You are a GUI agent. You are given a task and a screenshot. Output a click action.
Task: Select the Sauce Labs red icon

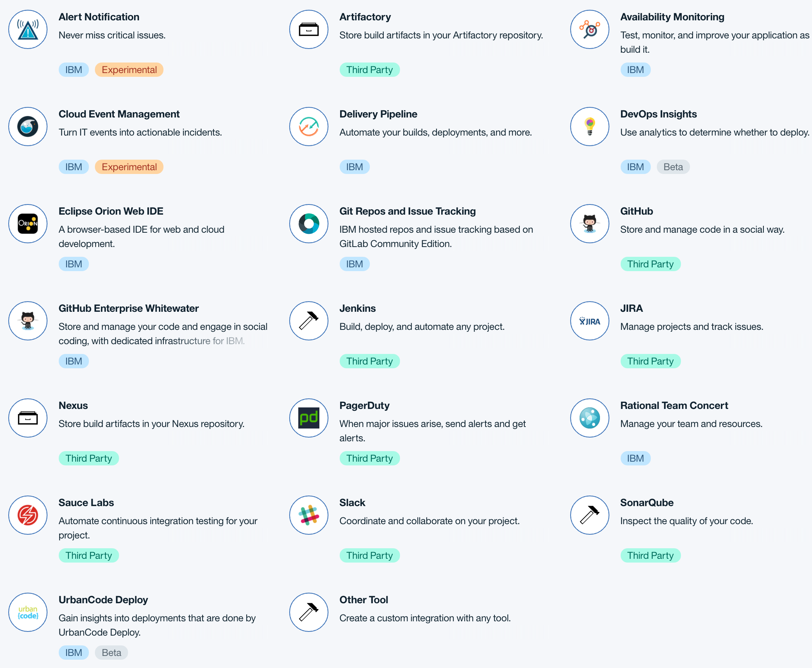tap(28, 515)
